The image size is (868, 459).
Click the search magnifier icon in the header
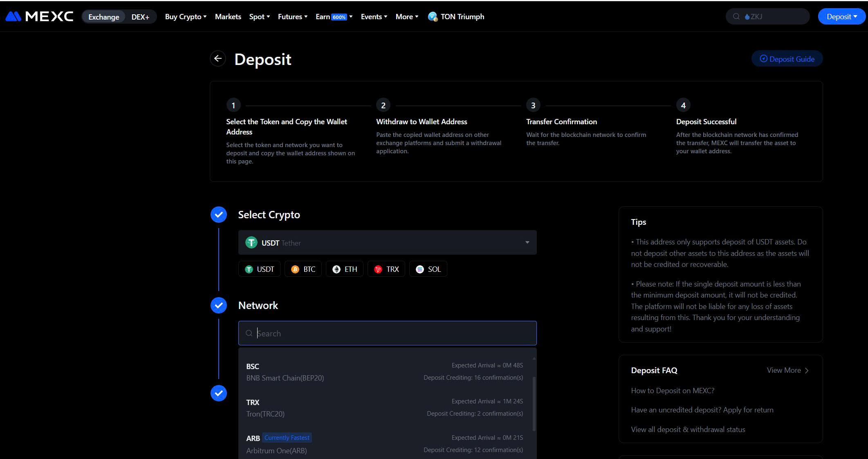pyautogui.click(x=736, y=16)
